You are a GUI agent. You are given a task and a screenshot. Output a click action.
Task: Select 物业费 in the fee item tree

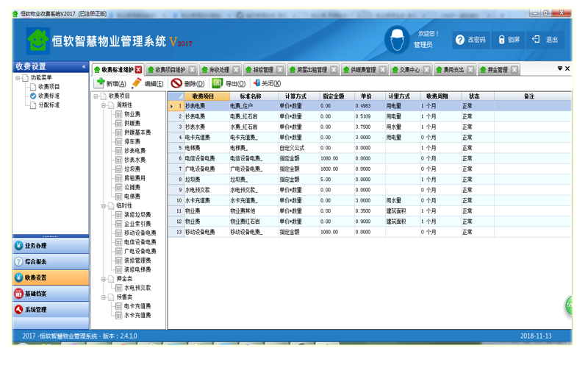click(132, 114)
